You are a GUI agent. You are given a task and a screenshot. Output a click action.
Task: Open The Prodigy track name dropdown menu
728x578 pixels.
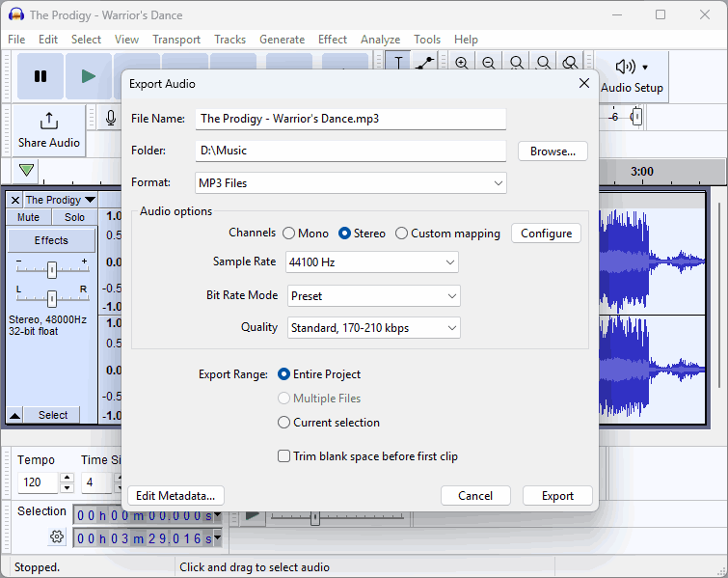click(61, 201)
